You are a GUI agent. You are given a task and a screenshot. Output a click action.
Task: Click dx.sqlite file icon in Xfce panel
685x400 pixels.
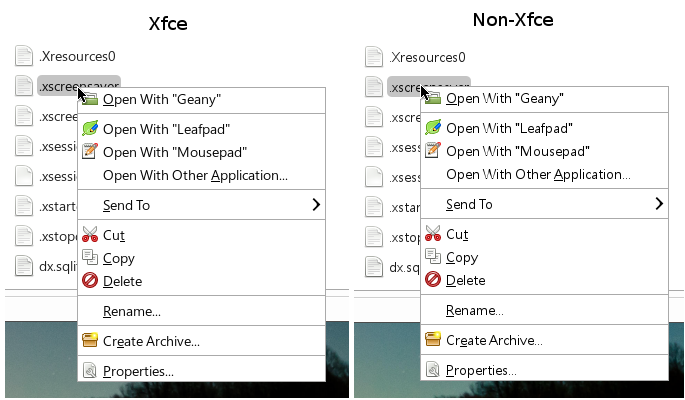(24, 266)
